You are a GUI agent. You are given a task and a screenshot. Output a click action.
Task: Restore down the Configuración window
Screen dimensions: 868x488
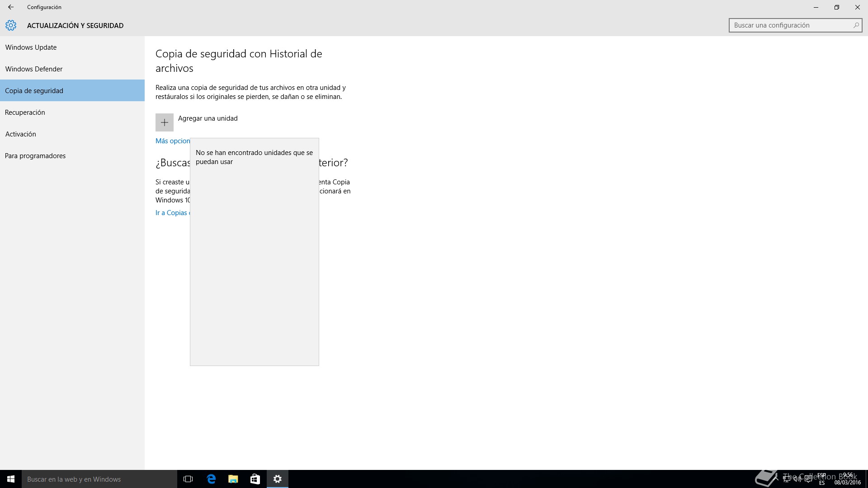click(x=837, y=7)
